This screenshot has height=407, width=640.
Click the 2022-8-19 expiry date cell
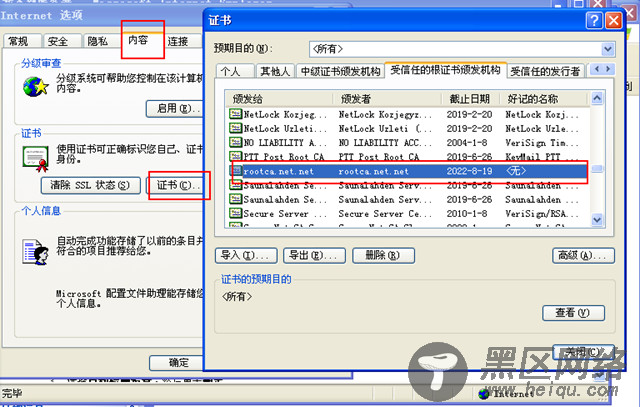(x=469, y=171)
